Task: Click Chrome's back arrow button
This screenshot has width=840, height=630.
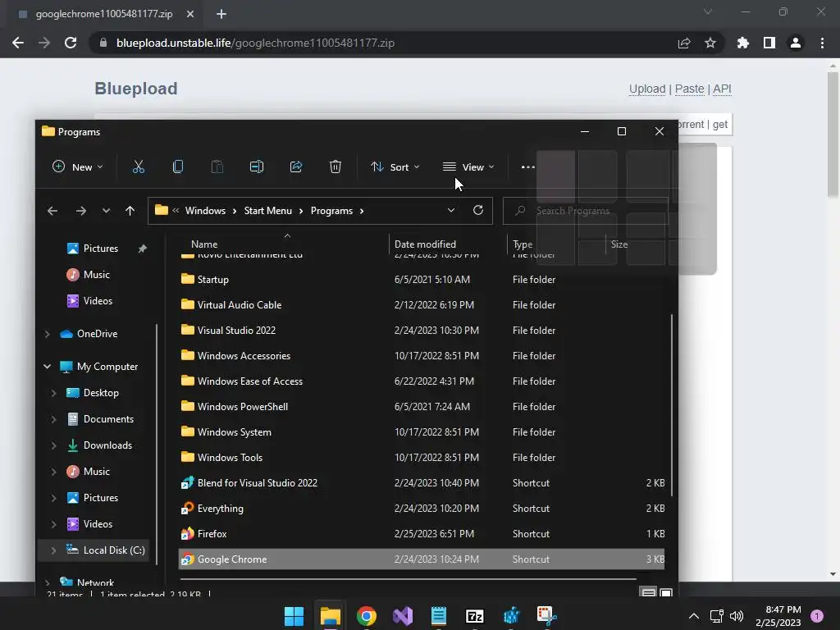Action: pyautogui.click(x=18, y=43)
